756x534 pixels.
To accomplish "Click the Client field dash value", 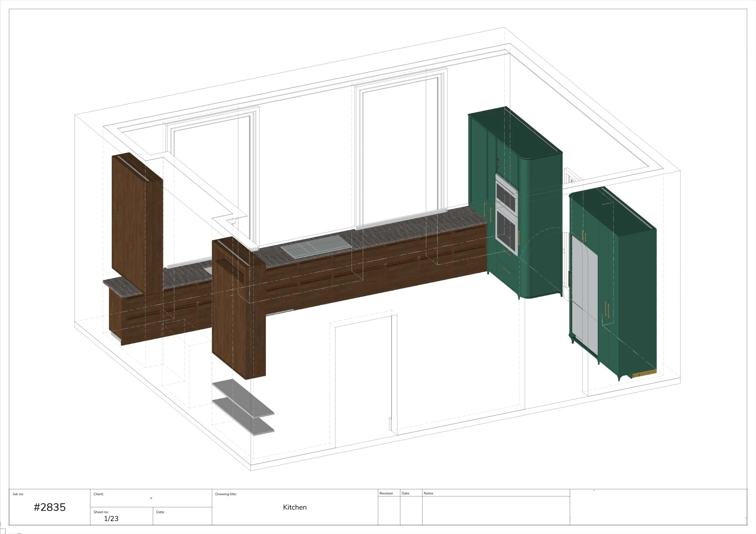I will pyautogui.click(x=151, y=498).
